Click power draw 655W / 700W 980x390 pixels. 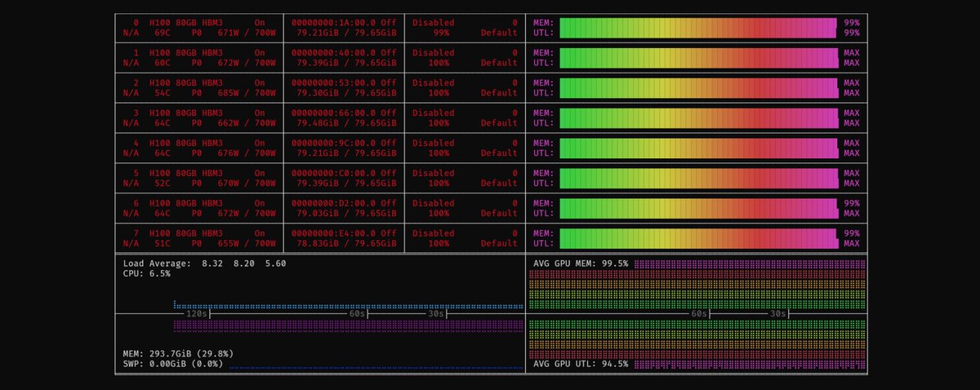(x=247, y=244)
